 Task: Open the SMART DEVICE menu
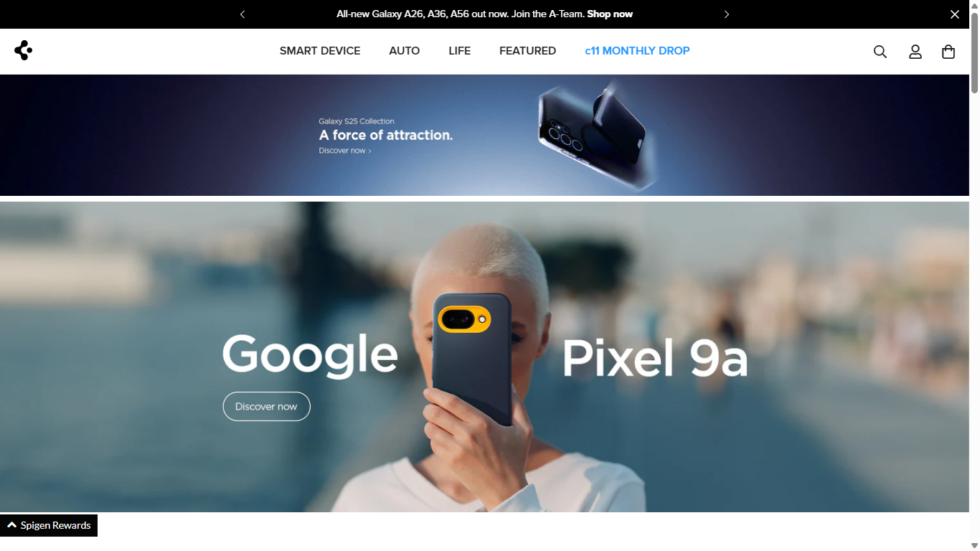[320, 51]
